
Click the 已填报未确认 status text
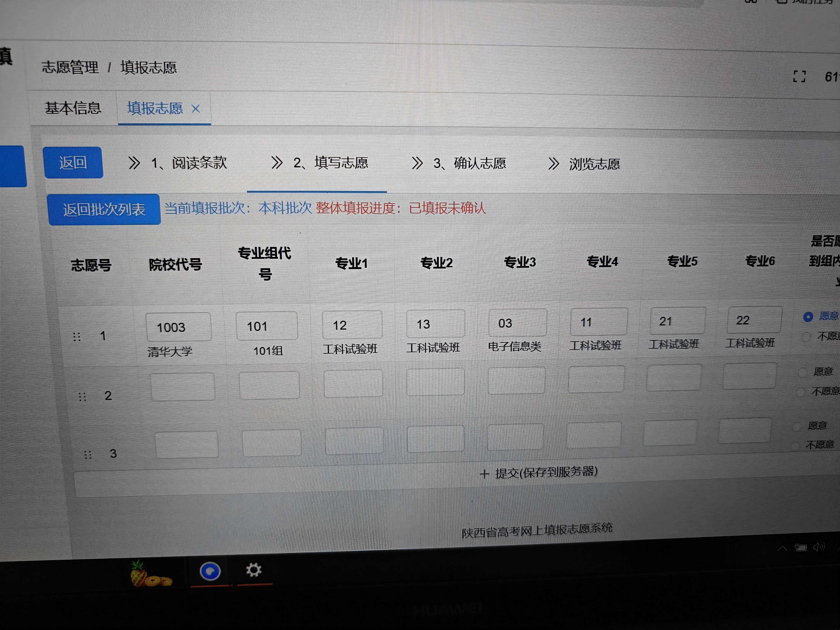click(x=447, y=208)
